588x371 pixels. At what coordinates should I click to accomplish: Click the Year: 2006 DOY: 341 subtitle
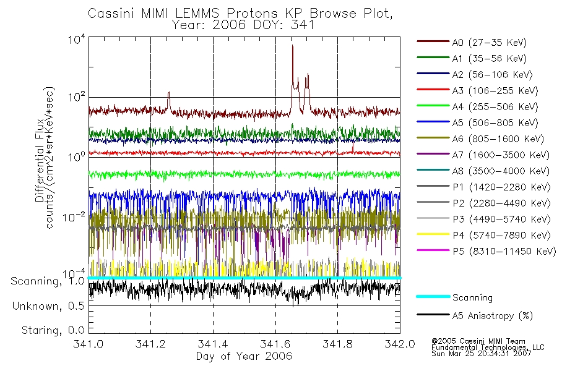pyautogui.click(x=243, y=25)
